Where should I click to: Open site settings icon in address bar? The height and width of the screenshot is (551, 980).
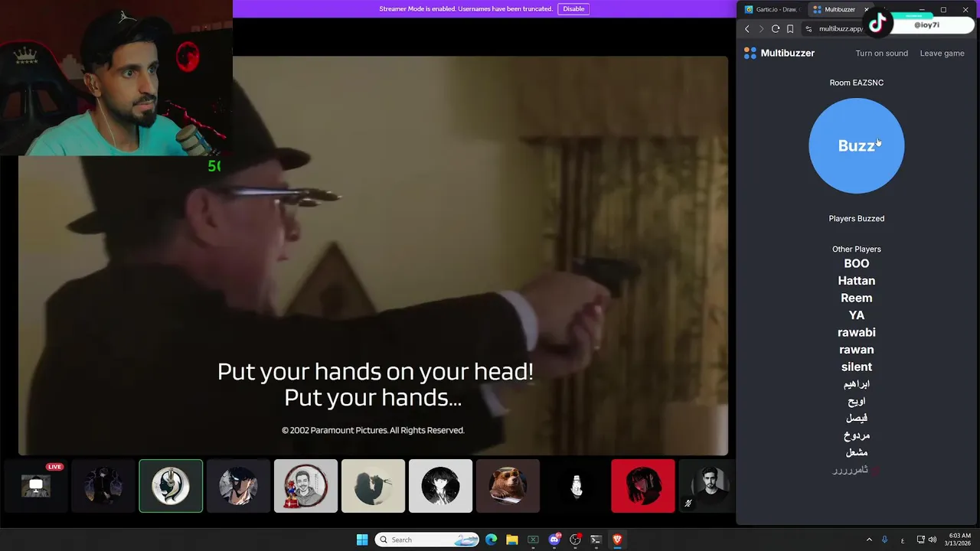click(x=808, y=29)
